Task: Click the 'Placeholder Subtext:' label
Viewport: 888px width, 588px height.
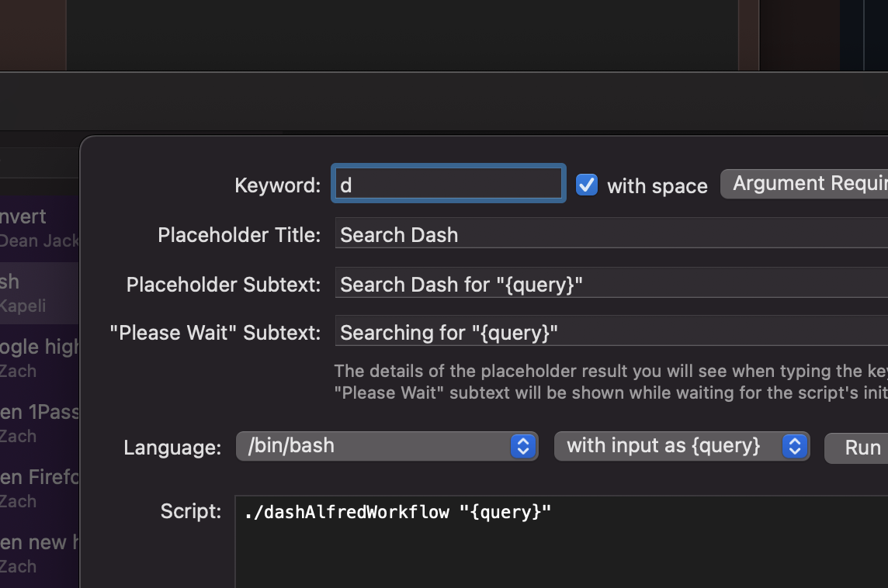Action: [224, 284]
